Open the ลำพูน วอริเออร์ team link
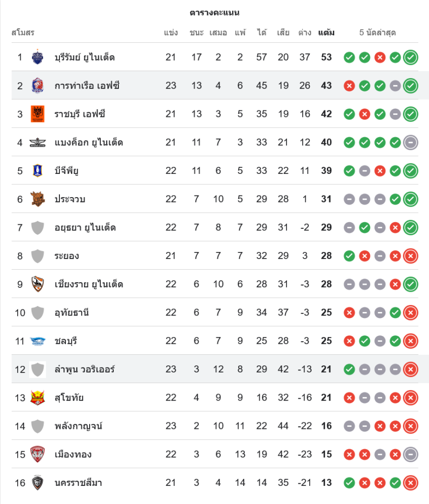This screenshot has width=429, height=504. pyautogui.click(x=85, y=369)
